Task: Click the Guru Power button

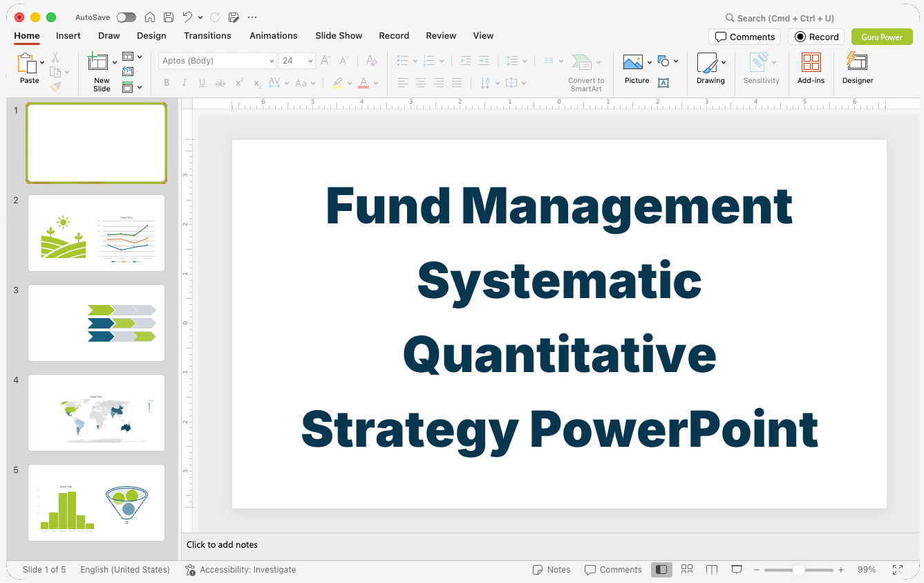Action: pos(882,37)
